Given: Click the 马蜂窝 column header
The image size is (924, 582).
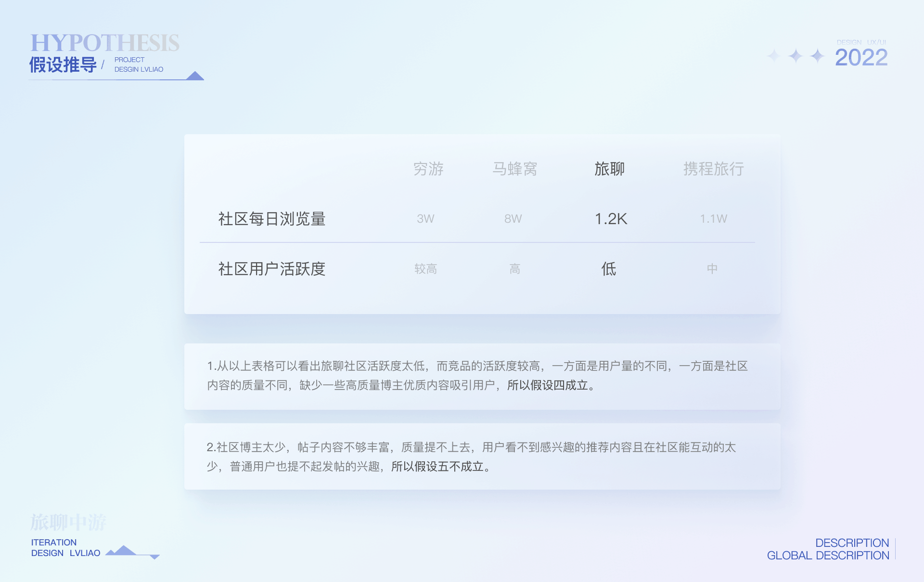Looking at the screenshot, I should [514, 169].
